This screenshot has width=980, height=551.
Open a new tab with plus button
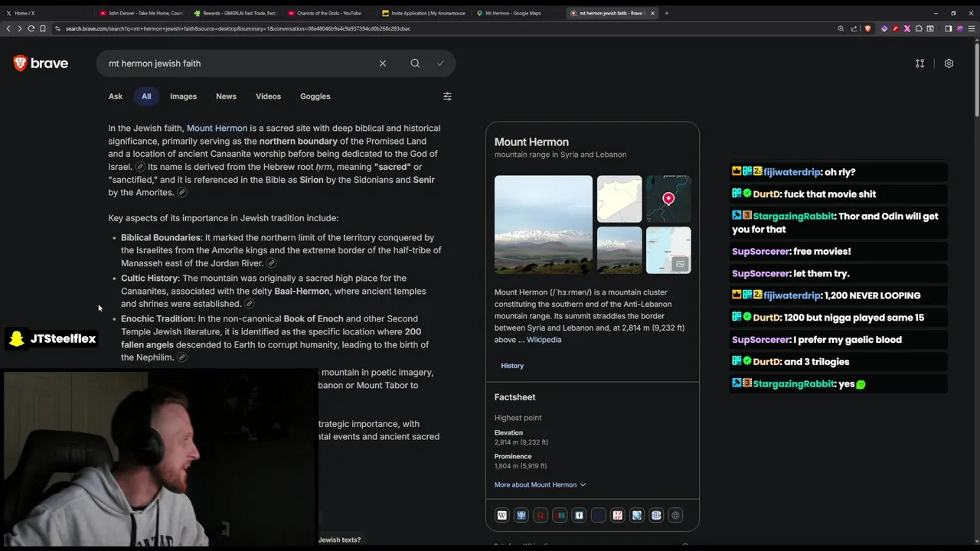click(x=666, y=13)
